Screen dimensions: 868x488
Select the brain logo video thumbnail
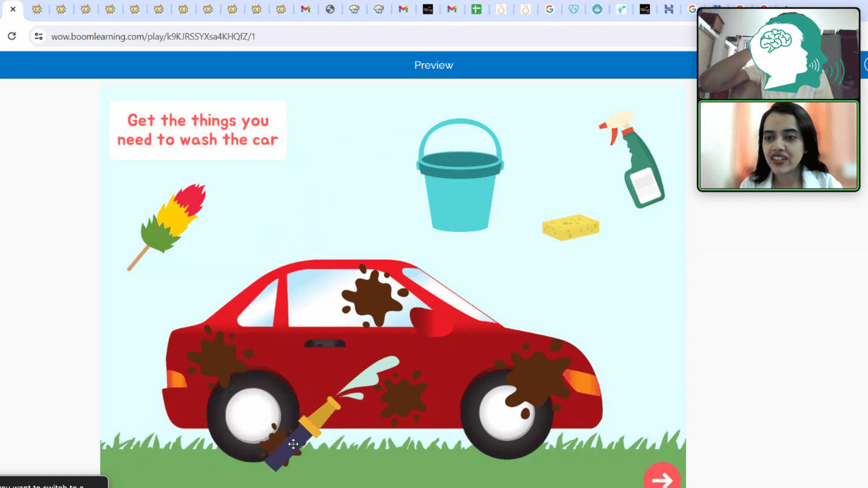click(x=778, y=54)
